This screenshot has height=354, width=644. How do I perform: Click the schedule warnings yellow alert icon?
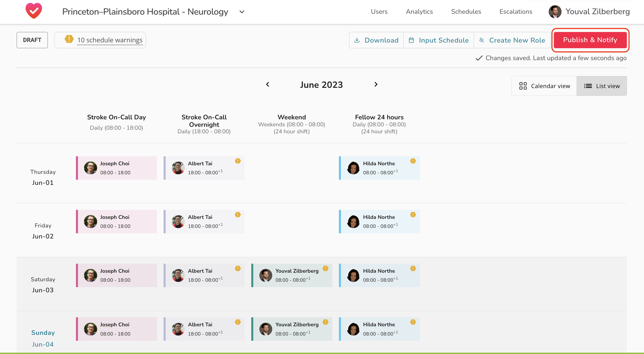tap(69, 39)
